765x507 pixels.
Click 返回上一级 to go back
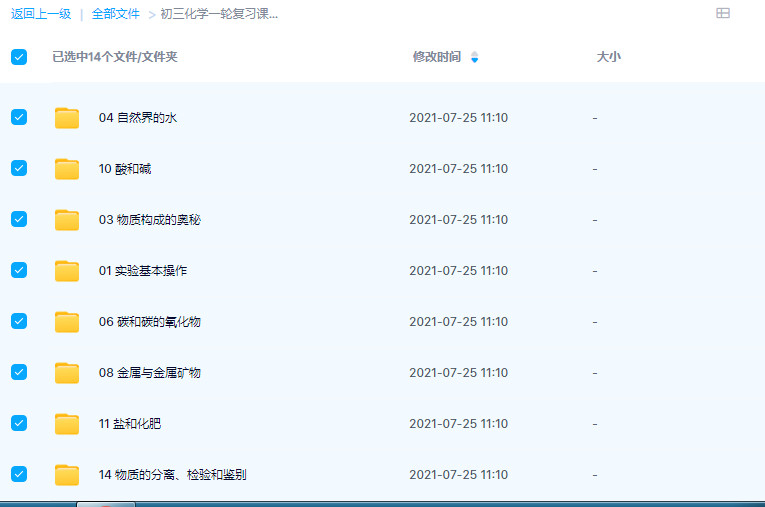[41, 14]
